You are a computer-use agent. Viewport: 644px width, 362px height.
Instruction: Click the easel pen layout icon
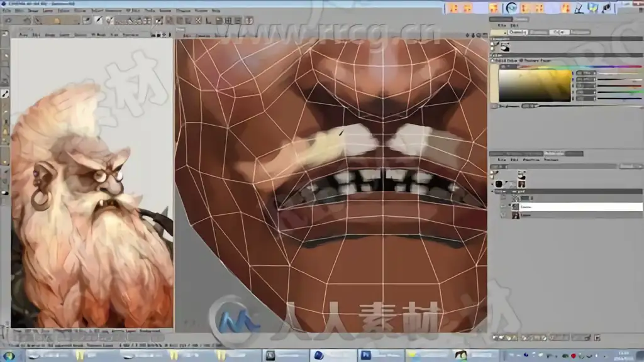tap(579, 8)
